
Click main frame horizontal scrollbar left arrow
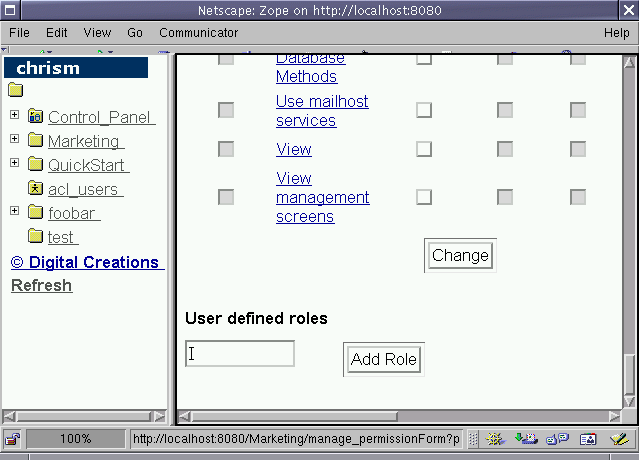[185, 416]
